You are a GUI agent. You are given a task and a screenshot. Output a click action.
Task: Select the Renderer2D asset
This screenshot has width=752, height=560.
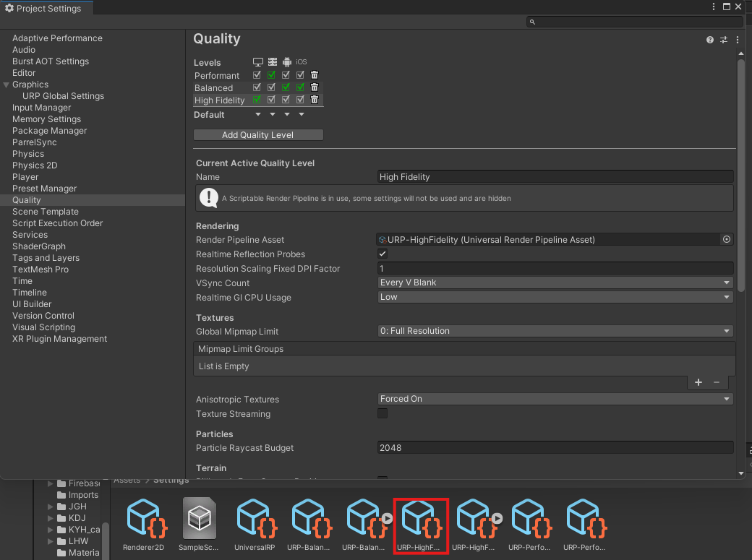[143, 525]
